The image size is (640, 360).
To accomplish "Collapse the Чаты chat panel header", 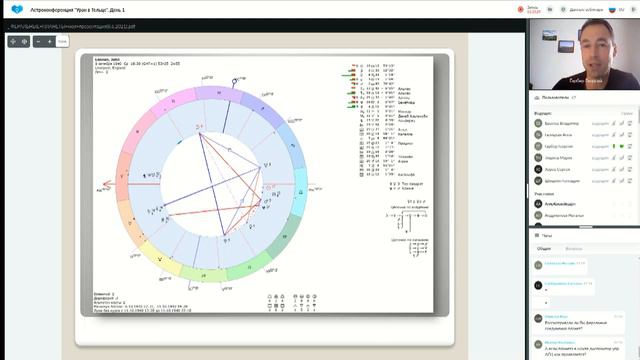I will point(584,236).
